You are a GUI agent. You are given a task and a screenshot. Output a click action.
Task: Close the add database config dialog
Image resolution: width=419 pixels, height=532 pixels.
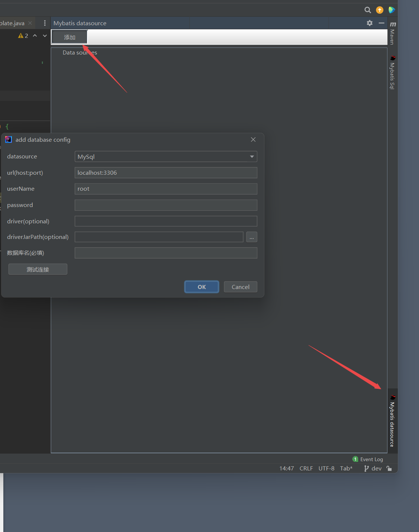point(253,139)
